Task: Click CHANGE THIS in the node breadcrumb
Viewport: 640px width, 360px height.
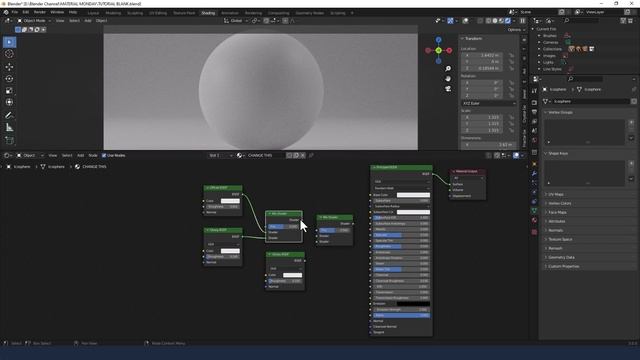Action: coord(94,167)
